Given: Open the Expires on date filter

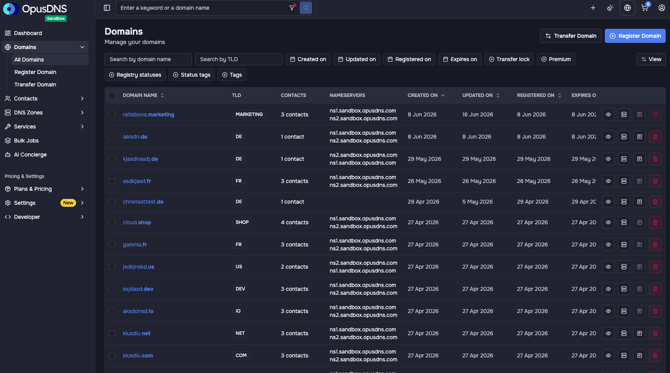Looking at the screenshot, I should 460,59.
